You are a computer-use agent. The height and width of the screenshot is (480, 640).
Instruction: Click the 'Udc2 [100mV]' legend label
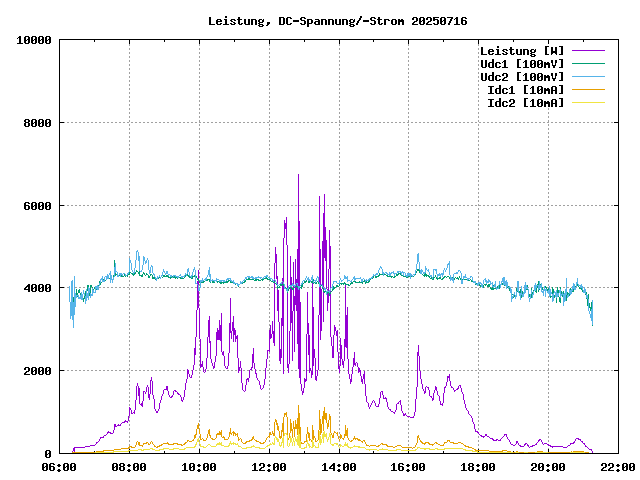click(521, 77)
